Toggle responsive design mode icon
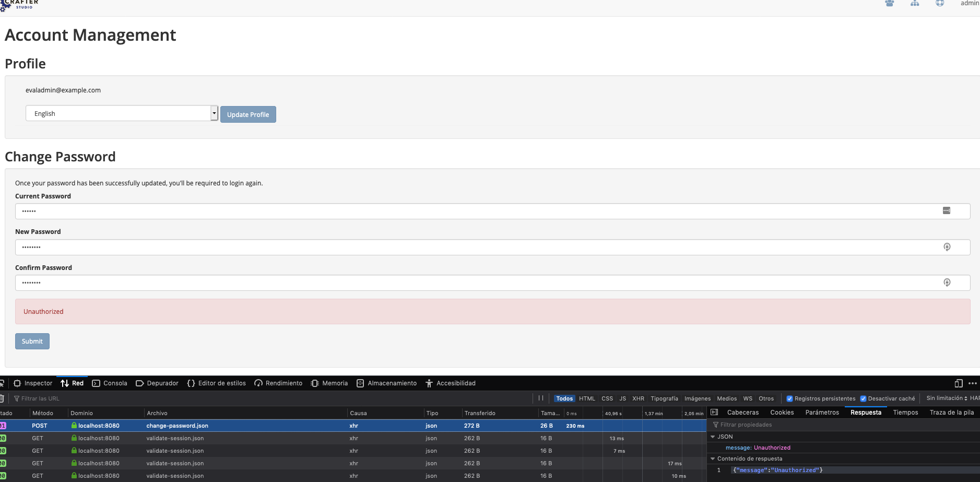This screenshot has height=482, width=980. click(x=959, y=383)
